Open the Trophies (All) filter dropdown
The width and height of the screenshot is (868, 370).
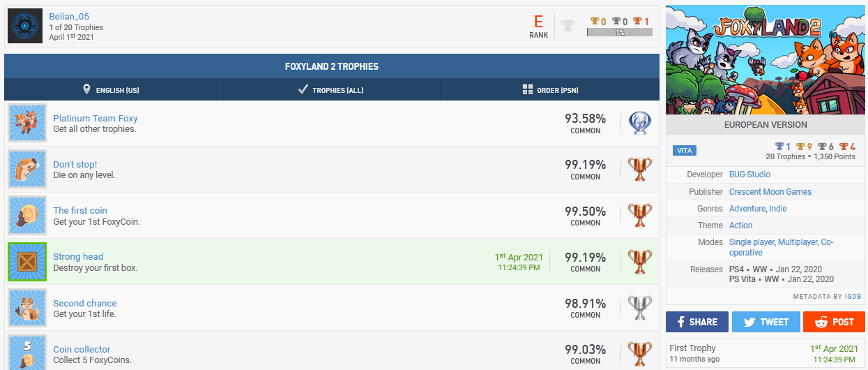click(331, 90)
